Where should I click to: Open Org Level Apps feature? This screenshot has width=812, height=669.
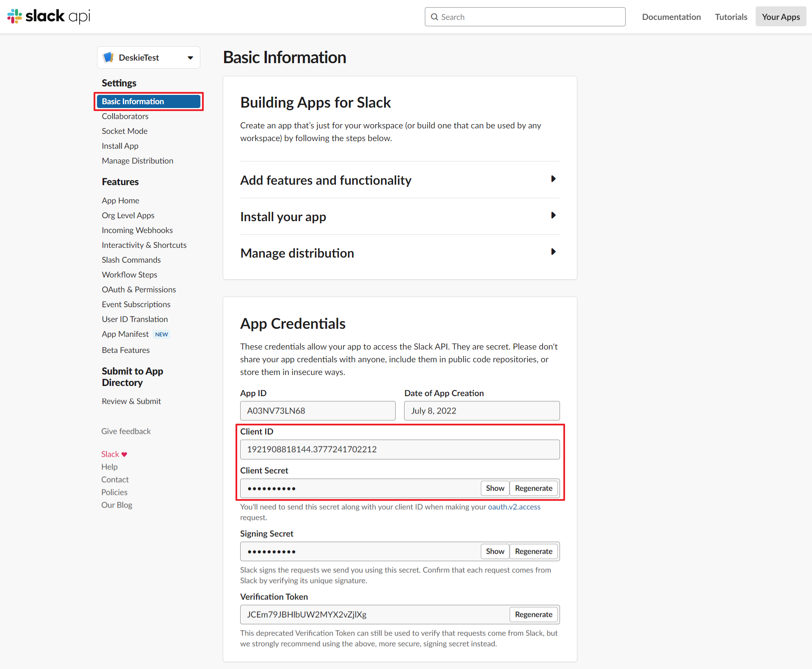tap(128, 215)
